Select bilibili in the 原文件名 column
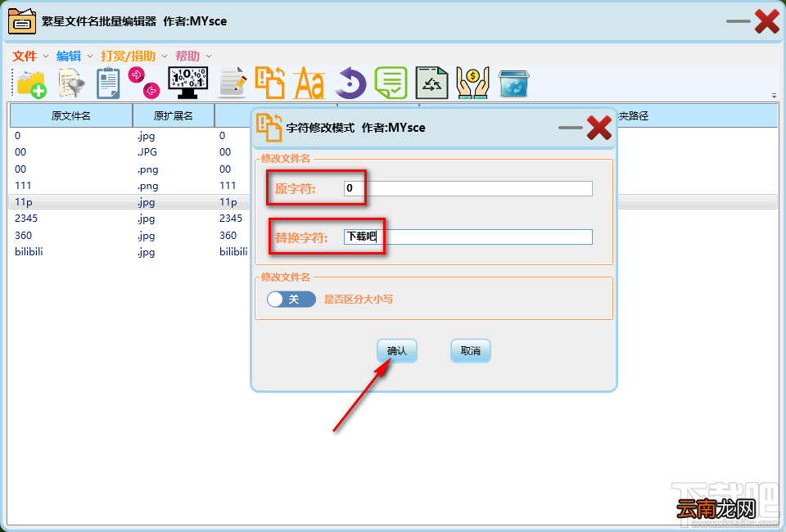Screen dimensions: 786x532 click(x=29, y=251)
